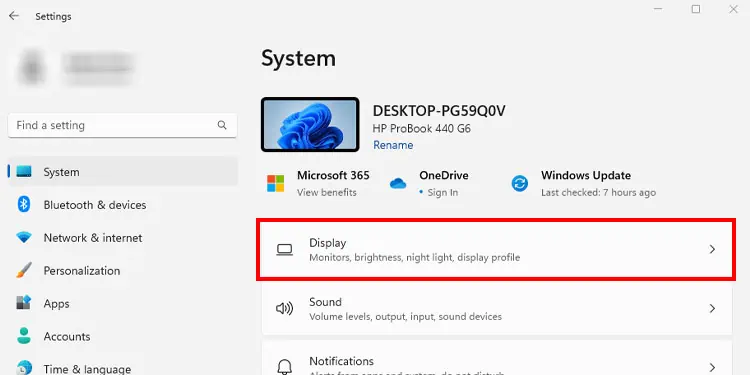Click the OneDrive cloud icon
Viewport: 750px width, 375px height.
[x=398, y=183]
